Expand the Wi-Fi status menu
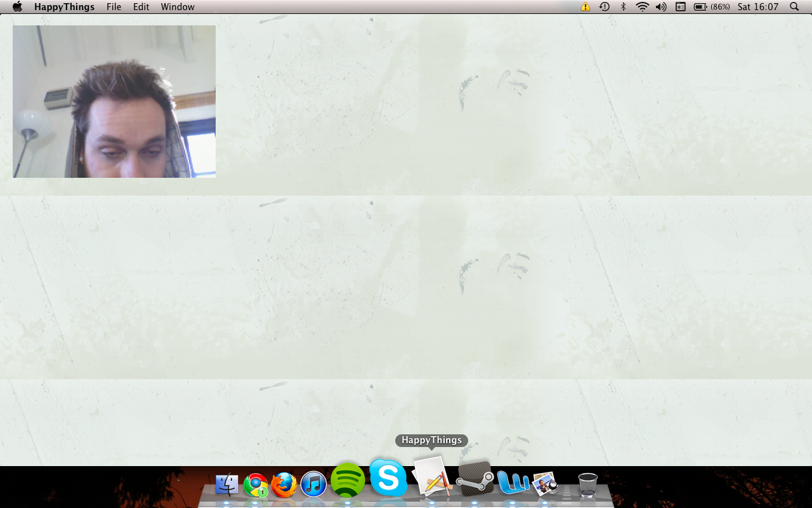The width and height of the screenshot is (812, 508). [x=642, y=7]
